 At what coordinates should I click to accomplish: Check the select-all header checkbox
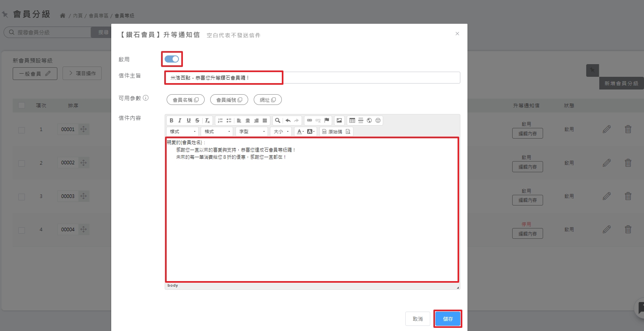point(21,105)
